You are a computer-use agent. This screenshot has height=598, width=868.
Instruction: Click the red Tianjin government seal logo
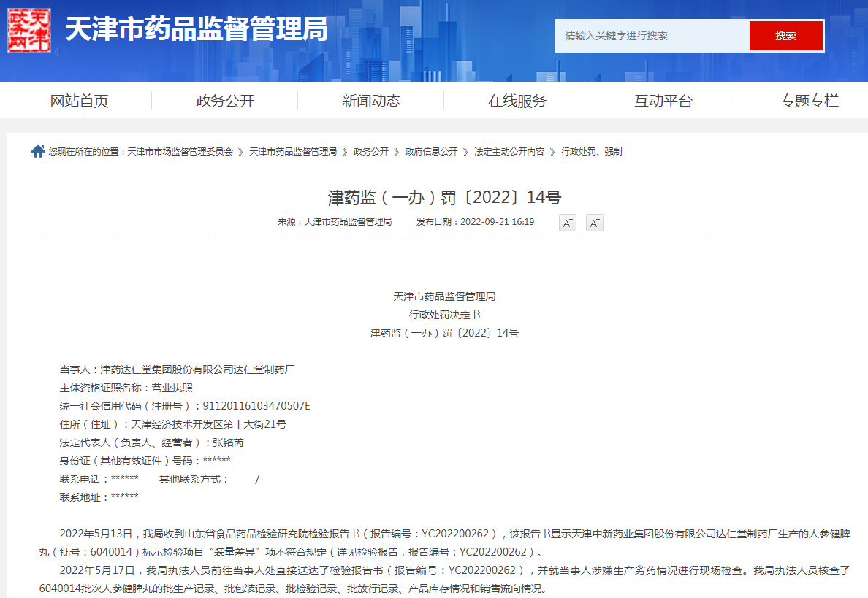point(28,31)
